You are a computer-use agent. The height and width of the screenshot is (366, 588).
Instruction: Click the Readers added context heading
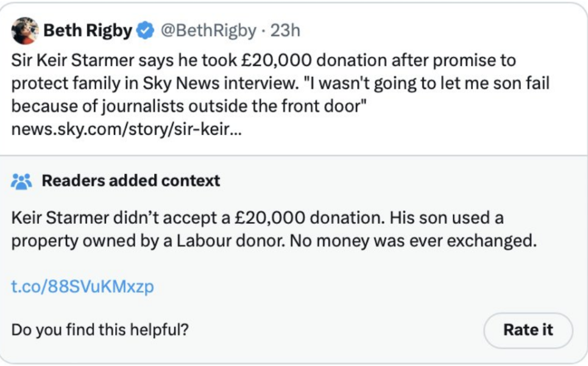(131, 181)
